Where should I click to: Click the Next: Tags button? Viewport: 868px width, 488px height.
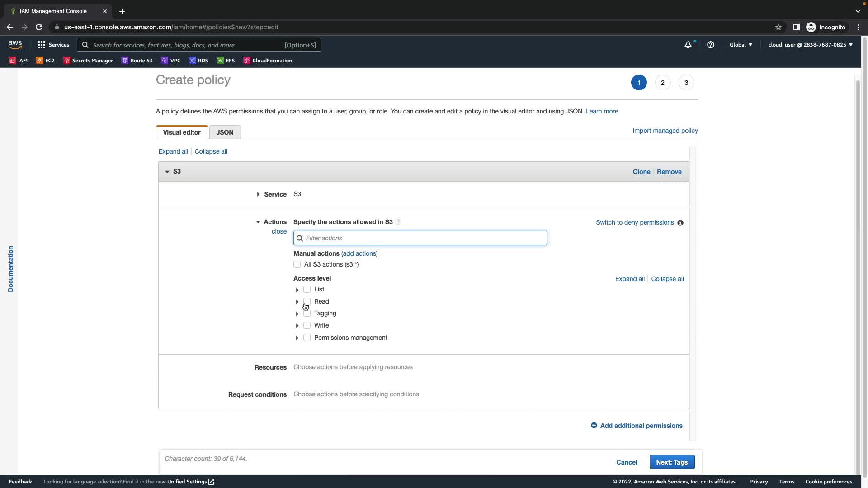point(671,462)
